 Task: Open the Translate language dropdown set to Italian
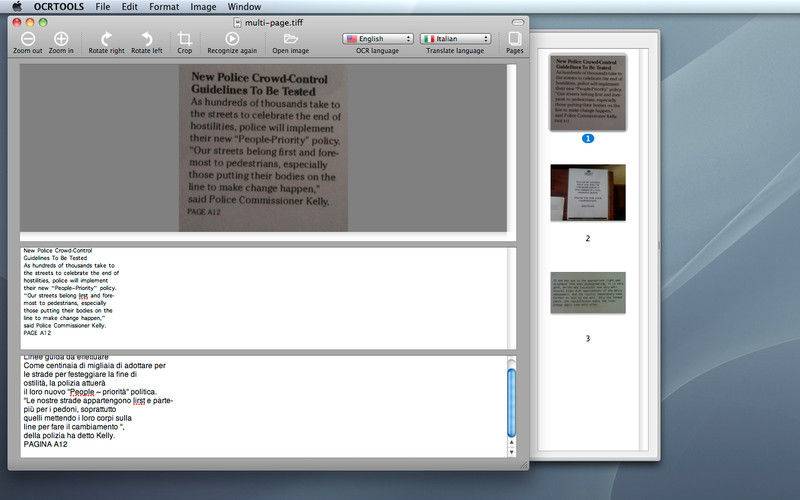[x=455, y=39]
